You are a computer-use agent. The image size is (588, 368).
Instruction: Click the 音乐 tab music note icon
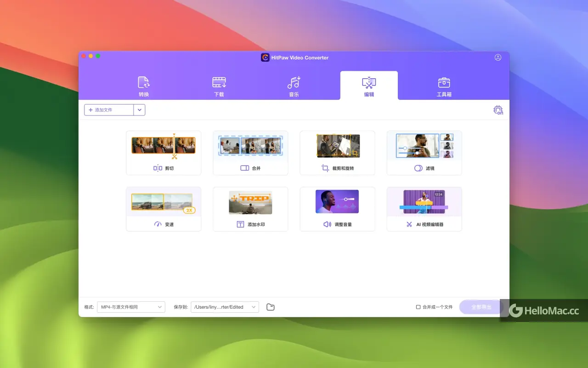[294, 82]
